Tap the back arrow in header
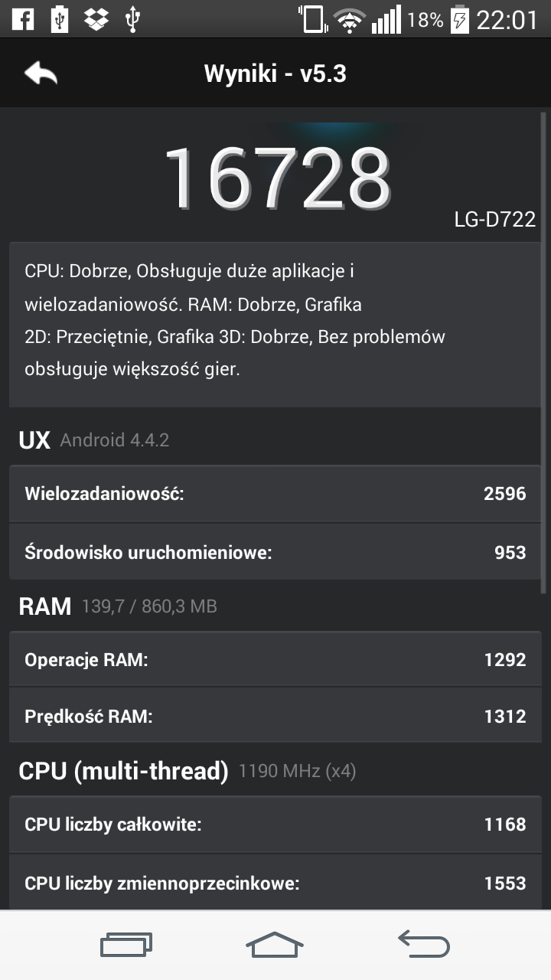This screenshot has height=980, width=551. click(x=41, y=73)
